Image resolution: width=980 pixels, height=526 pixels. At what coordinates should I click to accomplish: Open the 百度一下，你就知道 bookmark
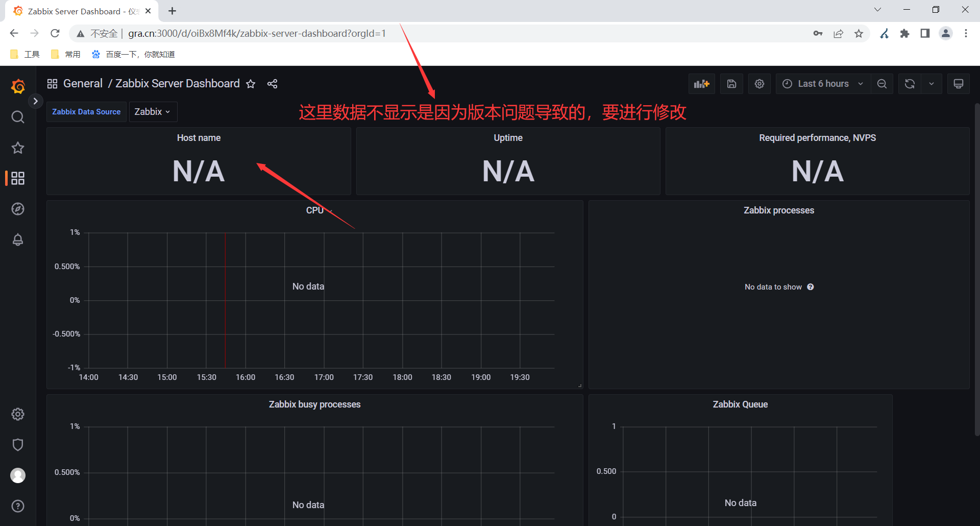(x=133, y=54)
